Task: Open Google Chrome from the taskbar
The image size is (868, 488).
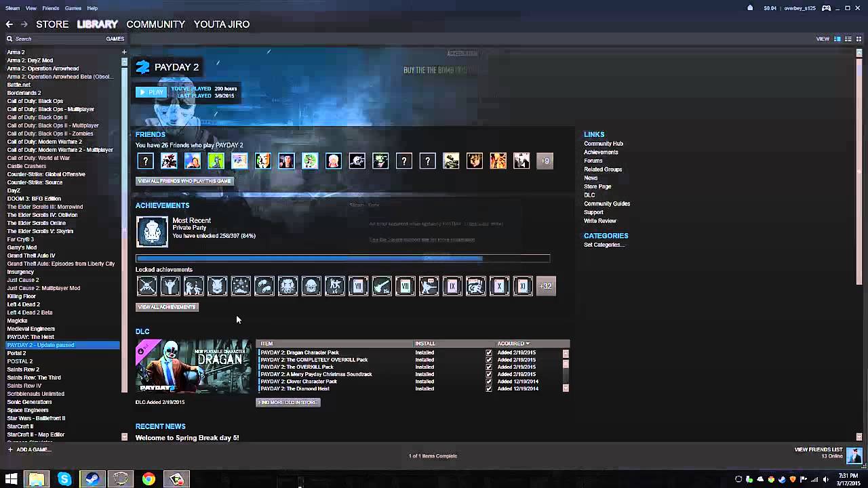Action: tap(149, 479)
